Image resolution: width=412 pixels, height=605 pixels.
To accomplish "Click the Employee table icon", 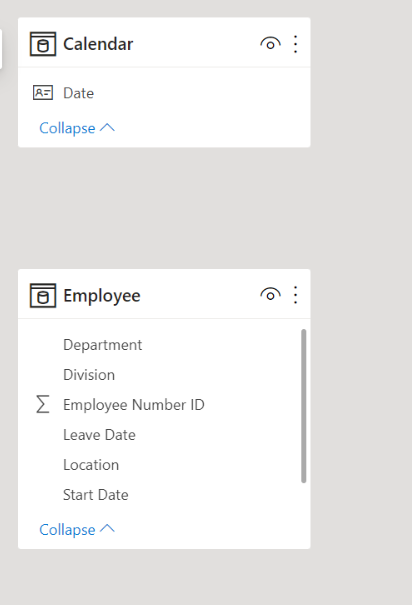I will tap(43, 296).
